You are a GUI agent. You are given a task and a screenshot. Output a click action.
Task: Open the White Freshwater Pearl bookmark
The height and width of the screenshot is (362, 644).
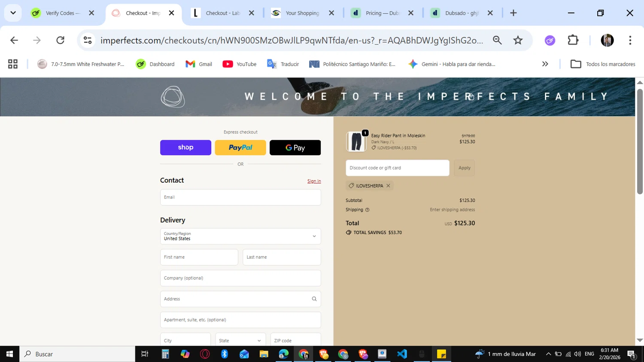(81, 64)
